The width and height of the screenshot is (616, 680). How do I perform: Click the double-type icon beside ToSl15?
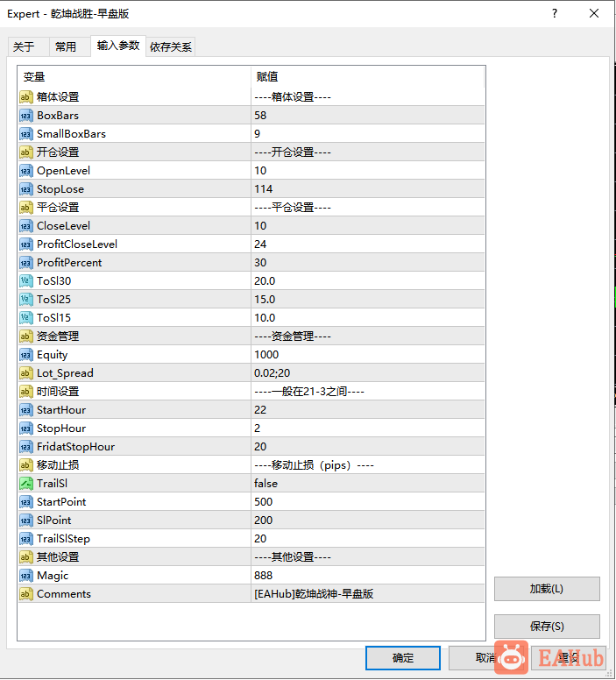[x=26, y=318]
